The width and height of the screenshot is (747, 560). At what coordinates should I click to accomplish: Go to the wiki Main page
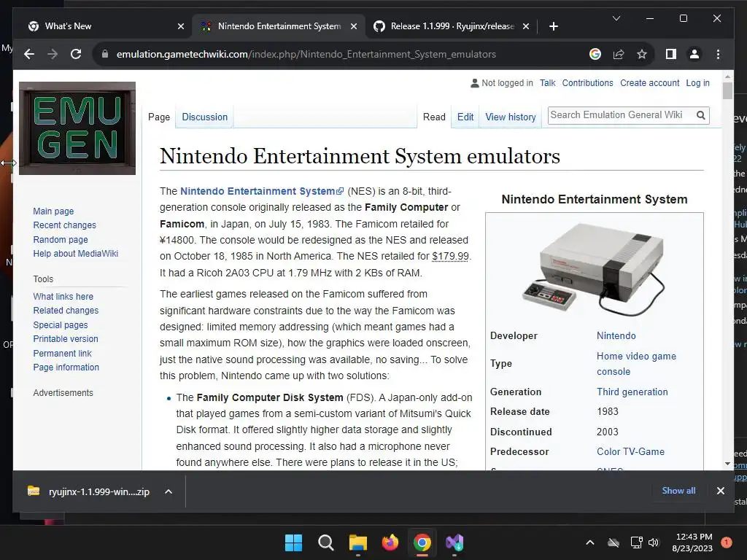click(x=53, y=211)
